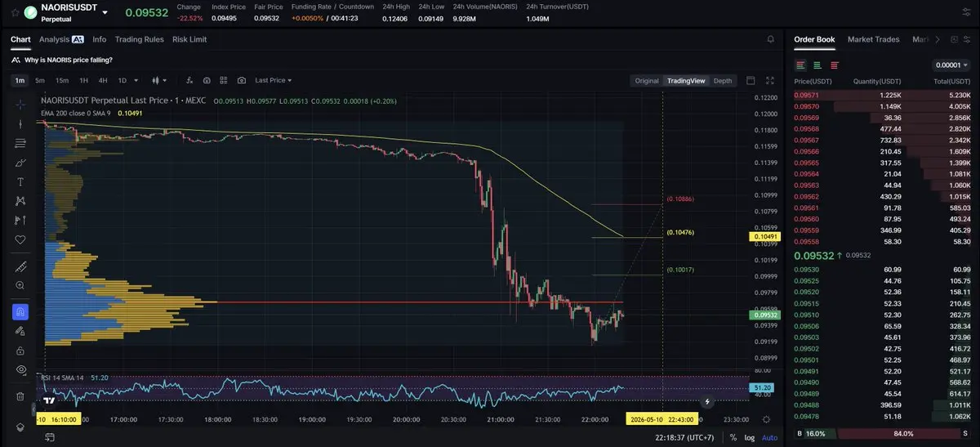Select the brush drawing tool
Viewport: 980px width, 447px height.
point(21,163)
